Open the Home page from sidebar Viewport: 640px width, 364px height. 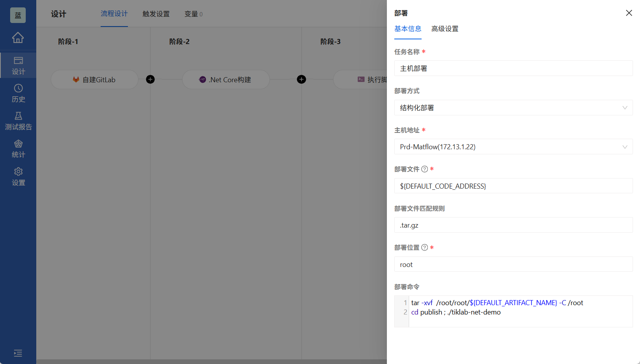coord(18,38)
